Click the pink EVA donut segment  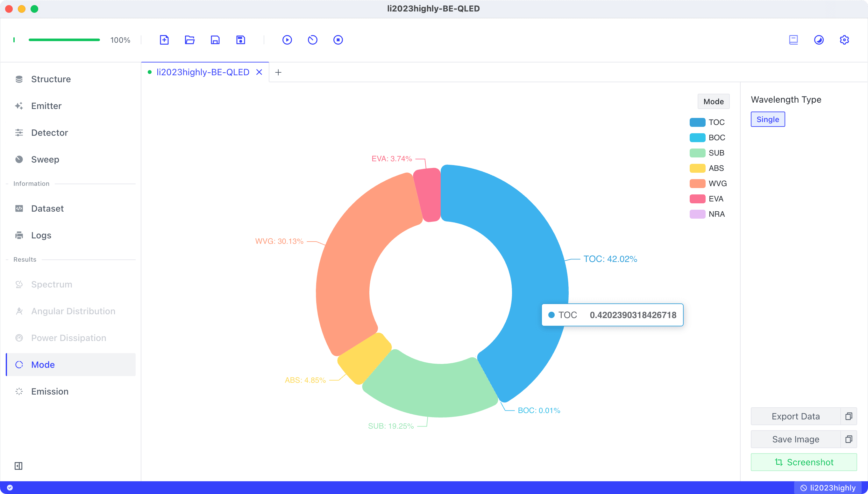click(428, 195)
